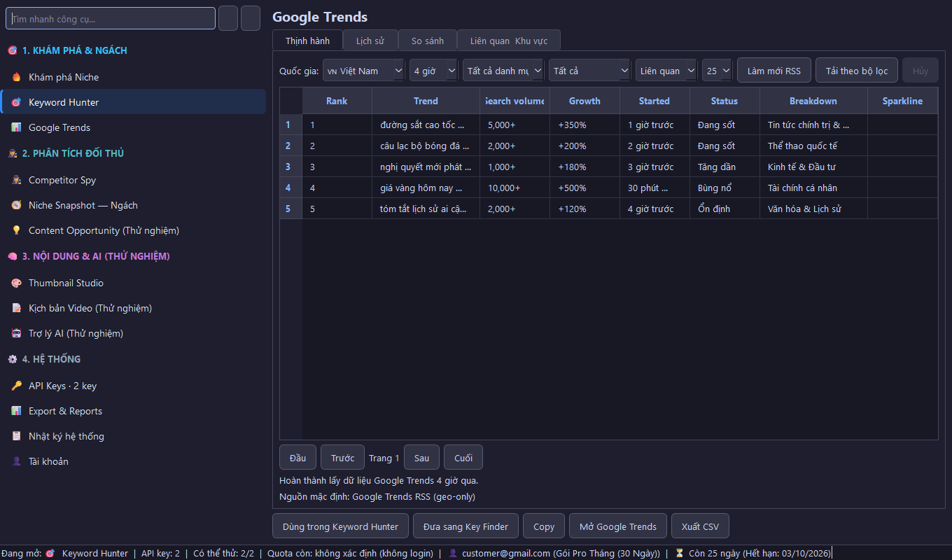Click the robot icon for Trợ lý AI

(17, 333)
